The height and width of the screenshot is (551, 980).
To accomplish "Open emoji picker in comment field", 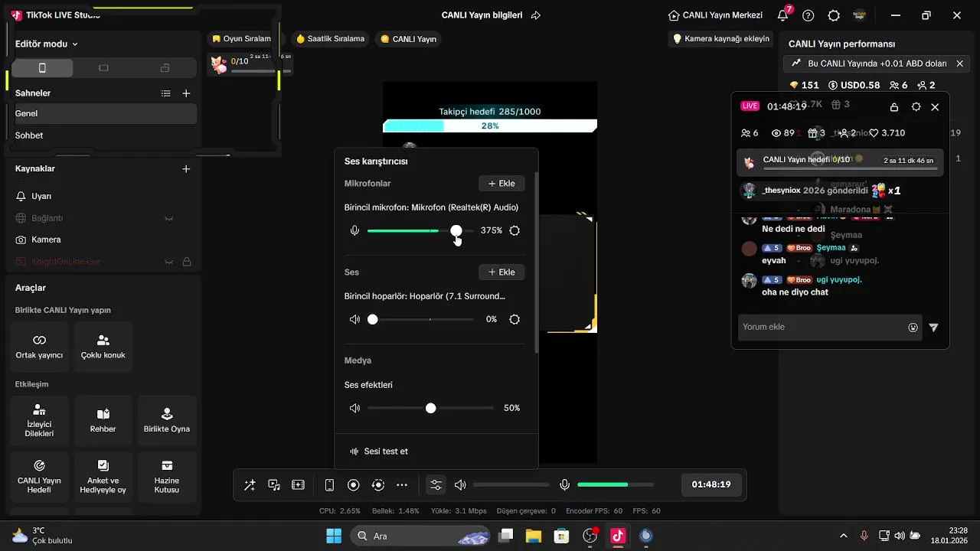I will [913, 328].
